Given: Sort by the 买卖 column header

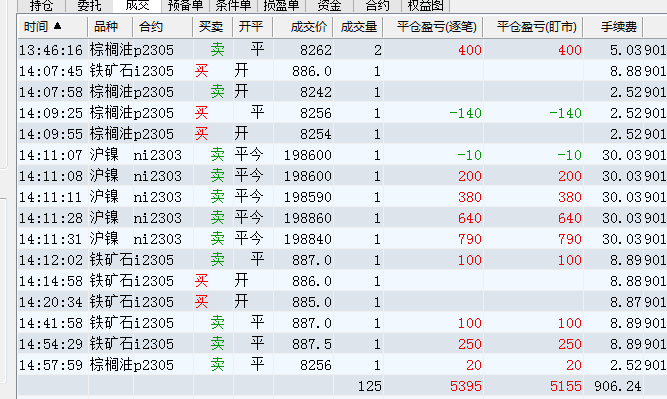Looking at the screenshot, I should click(213, 27).
